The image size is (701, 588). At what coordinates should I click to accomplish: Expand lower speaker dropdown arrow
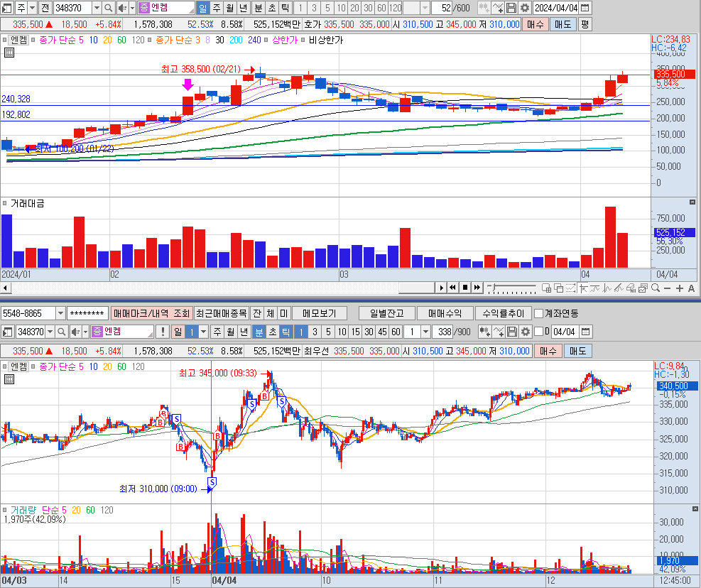pyautogui.click(x=86, y=332)
